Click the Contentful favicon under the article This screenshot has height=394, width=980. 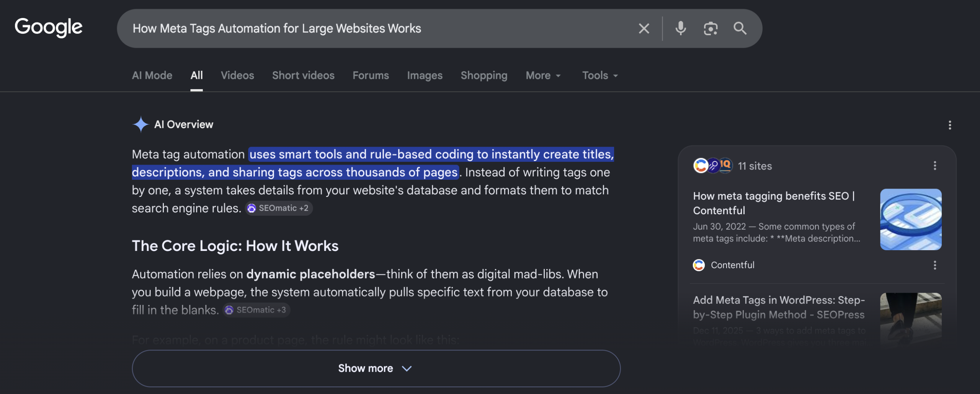pyautogui.click(x=699, y=265)
